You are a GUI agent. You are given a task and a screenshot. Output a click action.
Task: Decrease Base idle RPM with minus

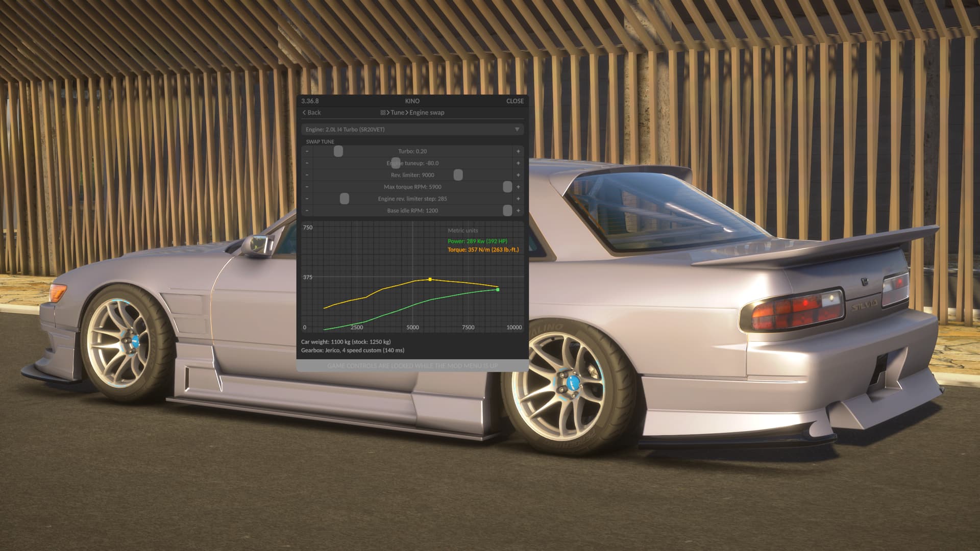pyautogui.click(x=307, y=211)
